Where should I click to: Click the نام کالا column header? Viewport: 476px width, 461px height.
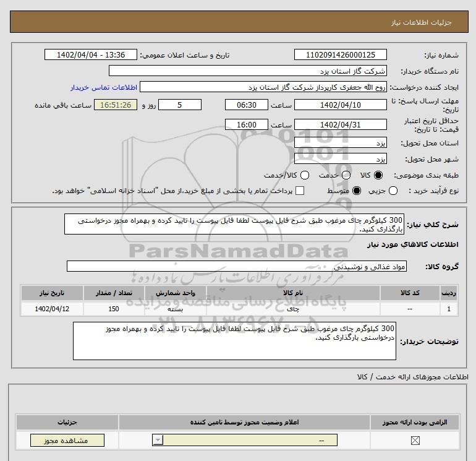coord(293,293)
